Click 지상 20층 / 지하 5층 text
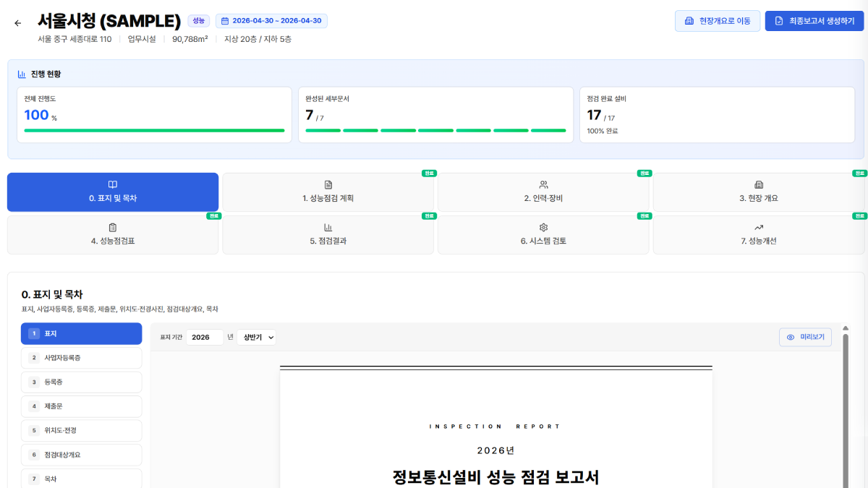 click(x=258, y=39)
